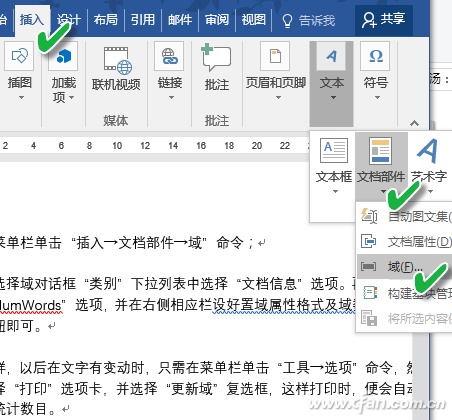Click the 插图 illustrations icon
This screenshot has height=420, width=452.
point(19,56)
